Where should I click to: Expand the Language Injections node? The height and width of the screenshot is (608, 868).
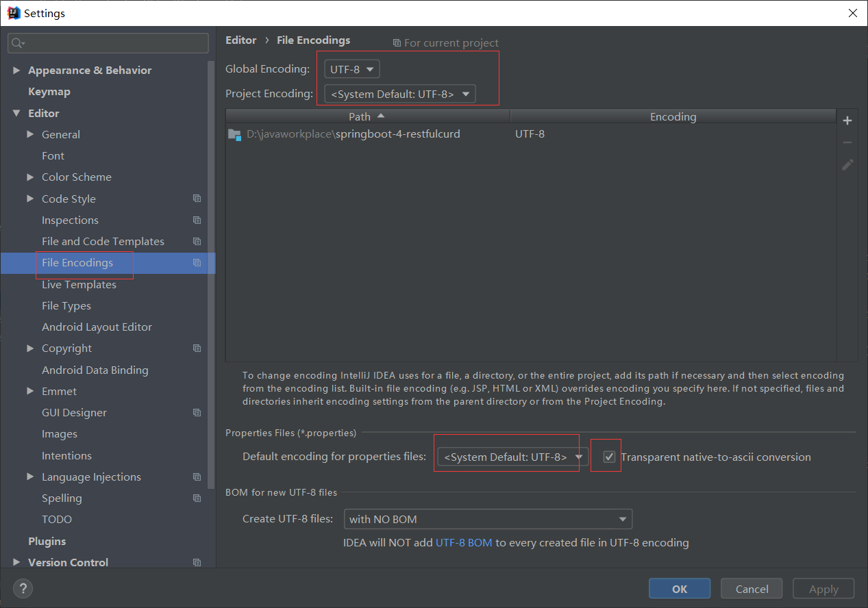(x=30, y=477)
